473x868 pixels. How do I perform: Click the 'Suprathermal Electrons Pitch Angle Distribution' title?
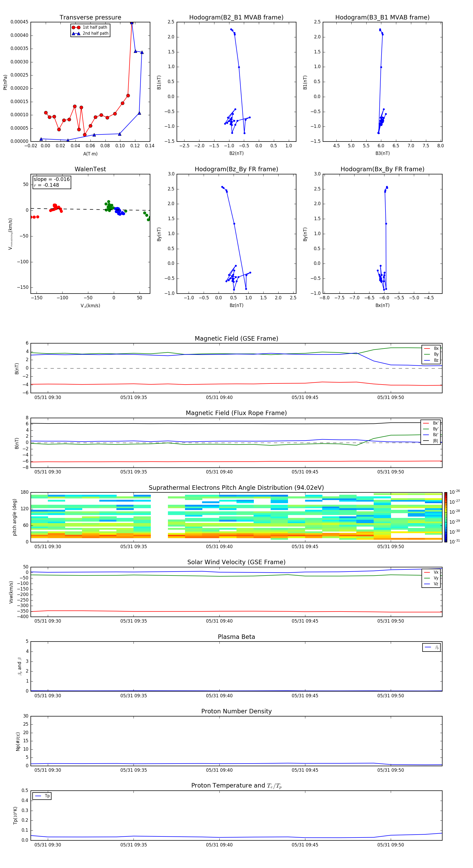pos(236,488)
